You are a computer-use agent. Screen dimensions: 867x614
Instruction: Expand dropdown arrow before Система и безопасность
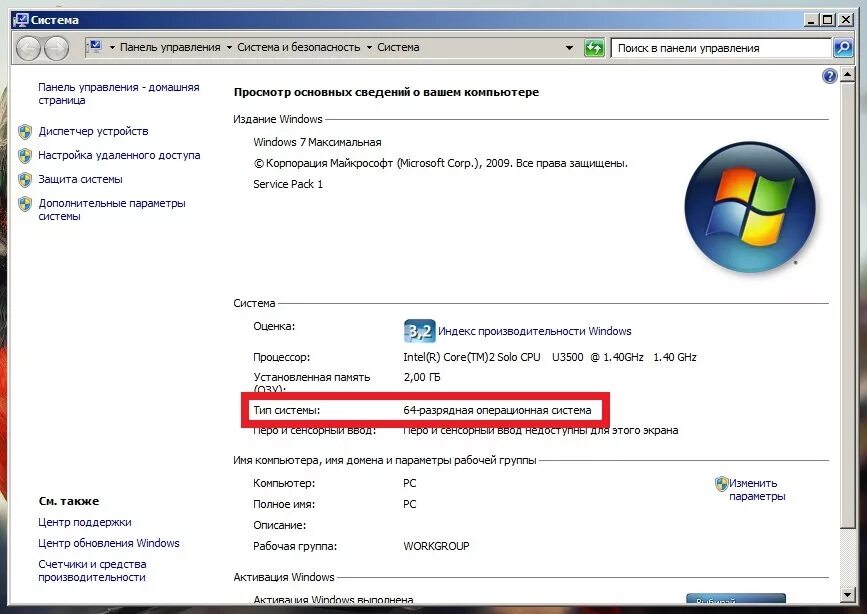229,48
